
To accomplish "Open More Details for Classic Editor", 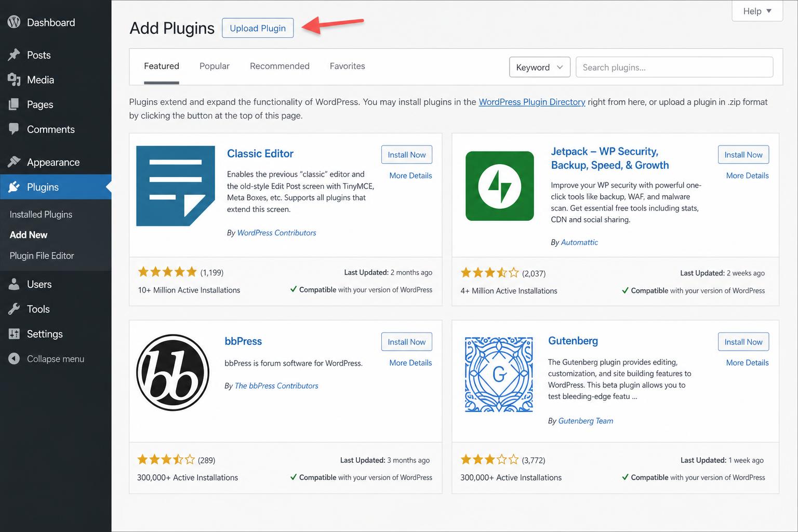I will (410, 176).
